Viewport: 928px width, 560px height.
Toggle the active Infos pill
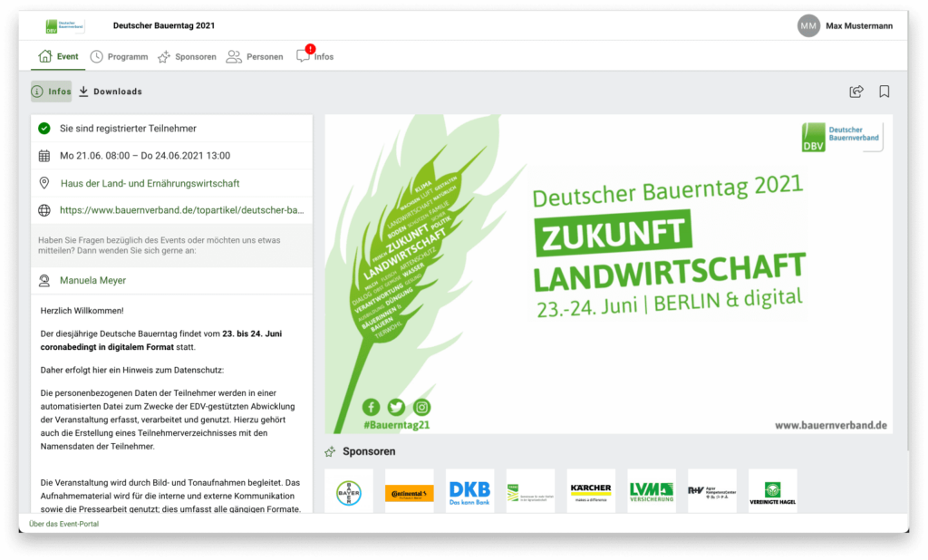(x=51, y=92)
